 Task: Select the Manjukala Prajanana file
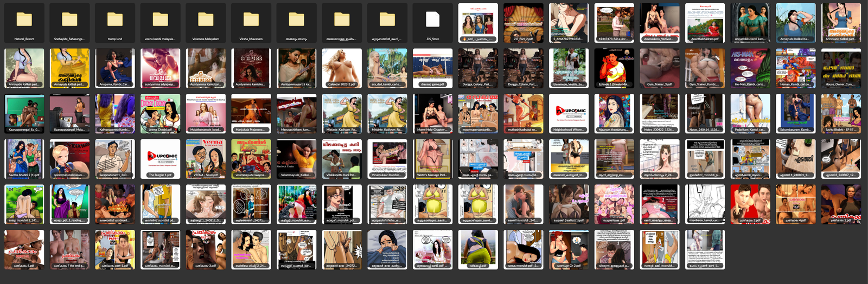[x=251, y=114]
